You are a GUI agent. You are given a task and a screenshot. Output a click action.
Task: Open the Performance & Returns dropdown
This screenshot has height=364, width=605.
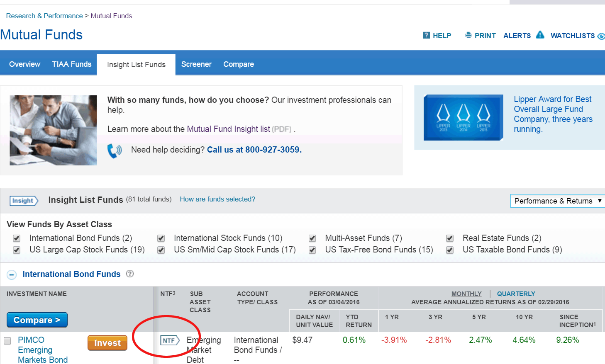coord(557,201)
